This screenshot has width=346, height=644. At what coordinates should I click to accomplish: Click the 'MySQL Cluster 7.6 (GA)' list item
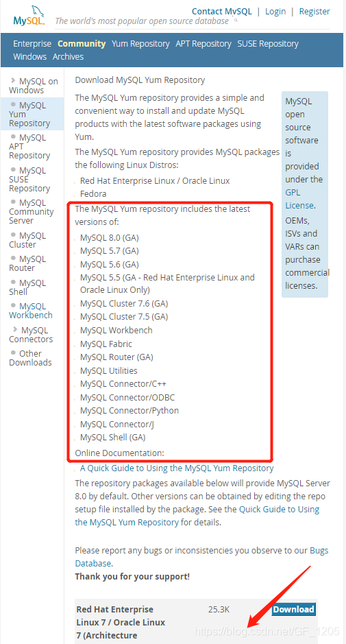point(124,304)
